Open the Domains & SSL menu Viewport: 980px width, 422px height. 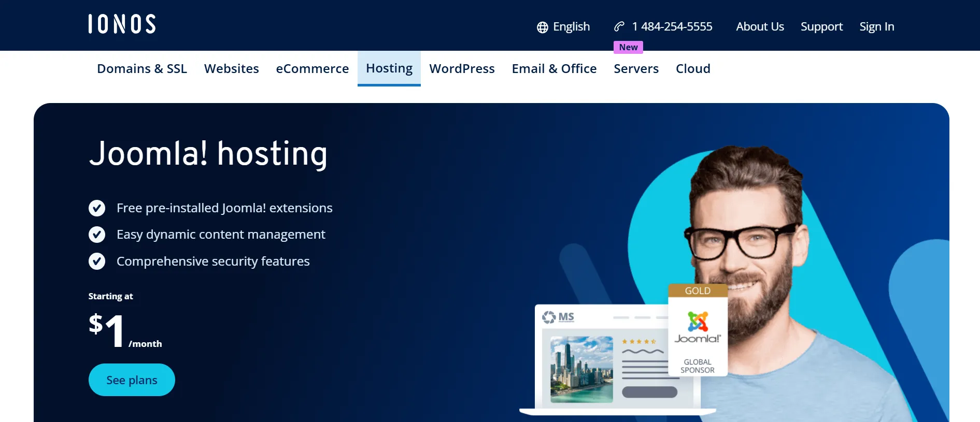[x=142, y=69]
